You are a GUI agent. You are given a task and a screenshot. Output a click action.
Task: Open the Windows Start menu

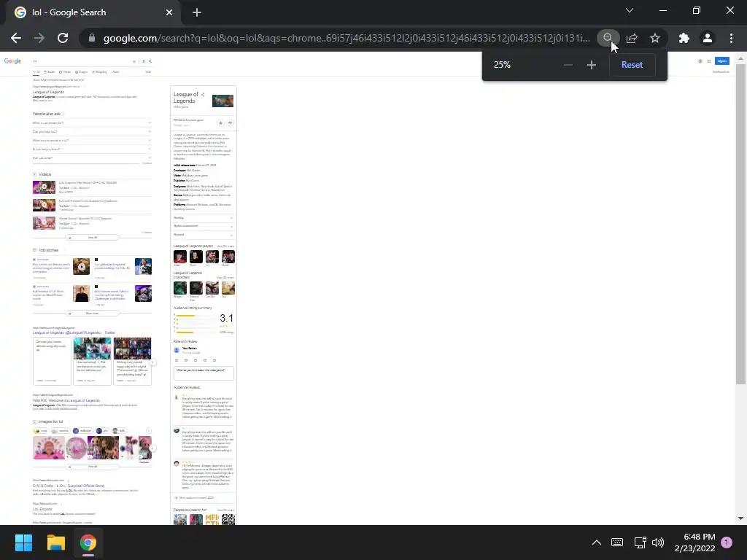point(23,542)
